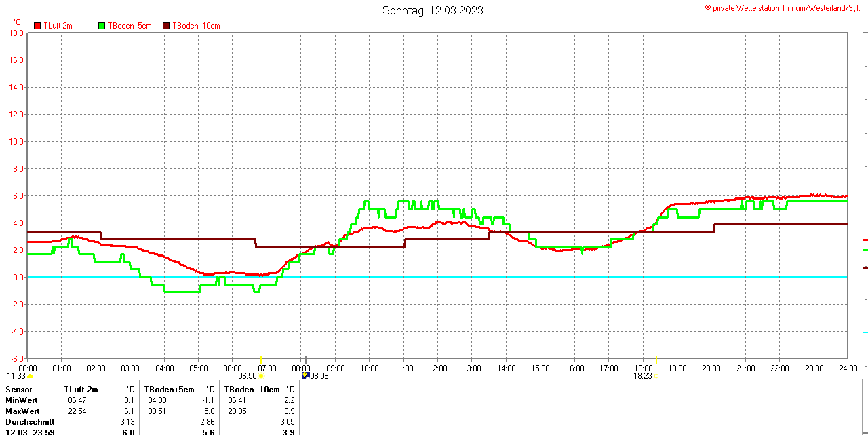Click the blue moon icon at 08:09
Image resolution: width=868 pixels, height=435 pixels.
pos(306,375)
